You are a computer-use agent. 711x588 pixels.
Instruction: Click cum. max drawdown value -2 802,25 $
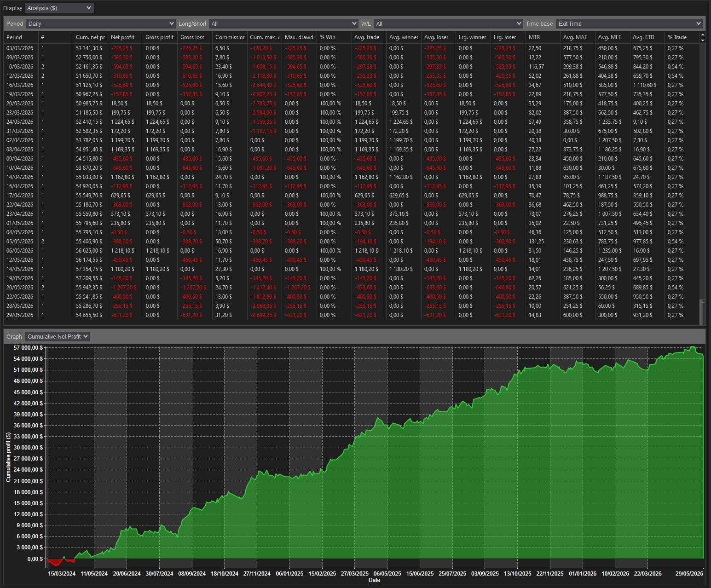point(263,94)
